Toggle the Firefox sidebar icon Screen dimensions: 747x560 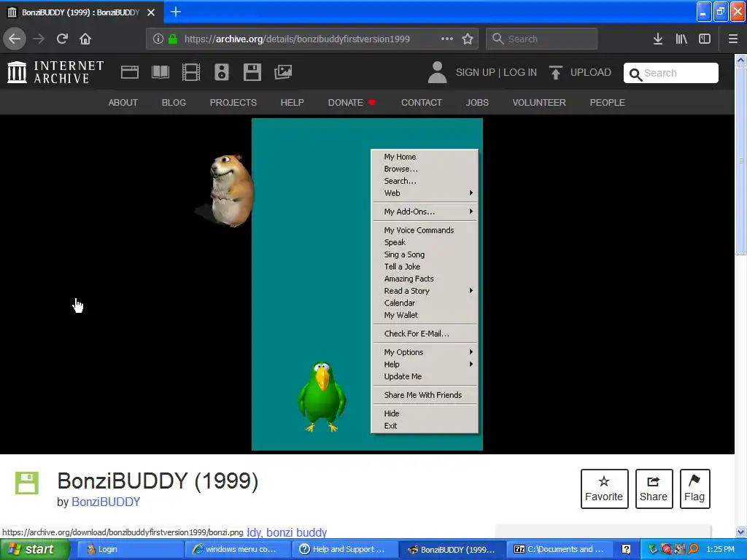(x=705, y=39)
